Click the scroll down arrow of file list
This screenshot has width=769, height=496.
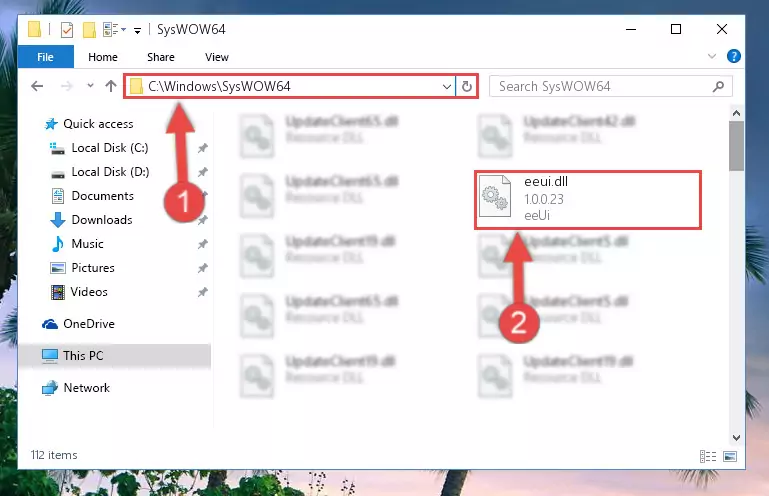pyautogui.click(x=736, y=438)
